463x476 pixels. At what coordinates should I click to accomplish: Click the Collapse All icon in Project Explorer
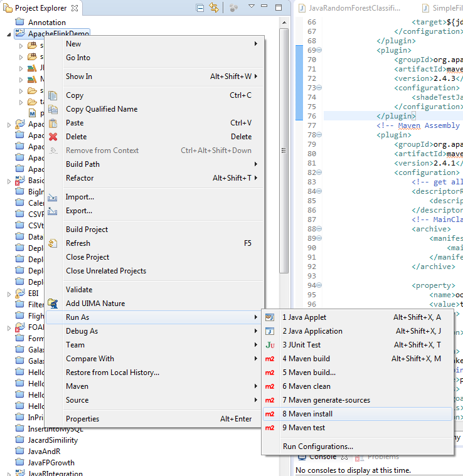pos(200,8)
